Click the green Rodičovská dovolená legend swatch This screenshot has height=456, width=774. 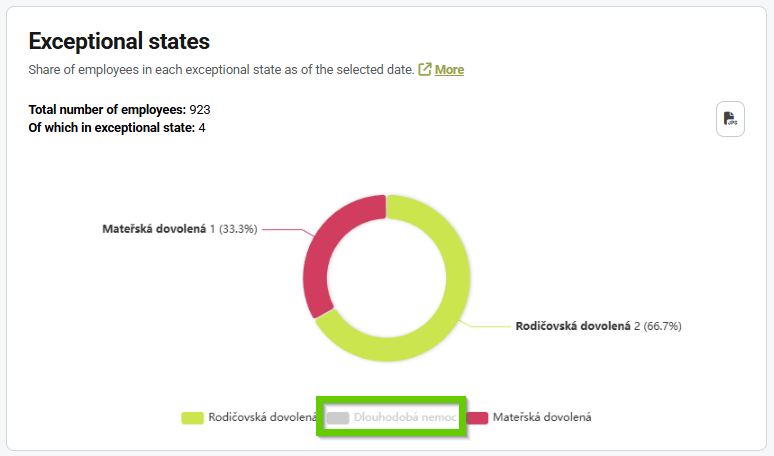pyautogui.click(x=193, y=417)
